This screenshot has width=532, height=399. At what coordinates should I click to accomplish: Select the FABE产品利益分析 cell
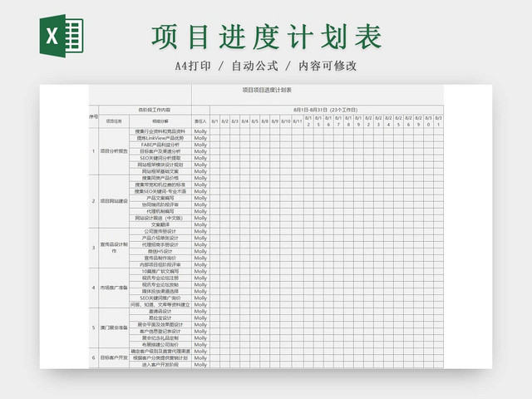click(x=160, y=145)
